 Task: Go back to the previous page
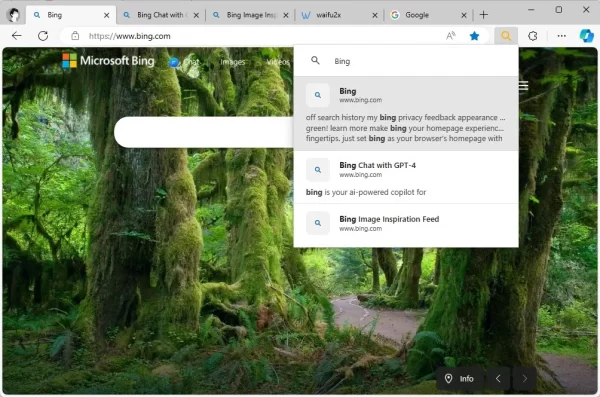click(x=17, y=36)
